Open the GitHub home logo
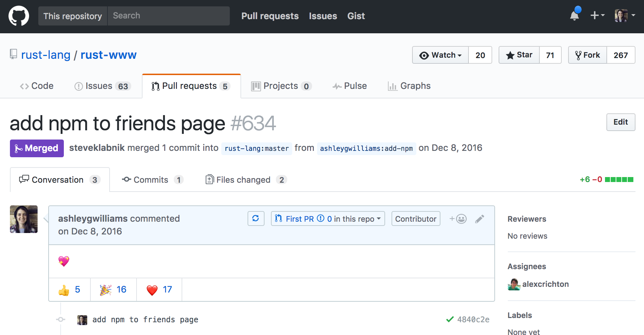The image size is (644, 335). [x=19, y=16]
